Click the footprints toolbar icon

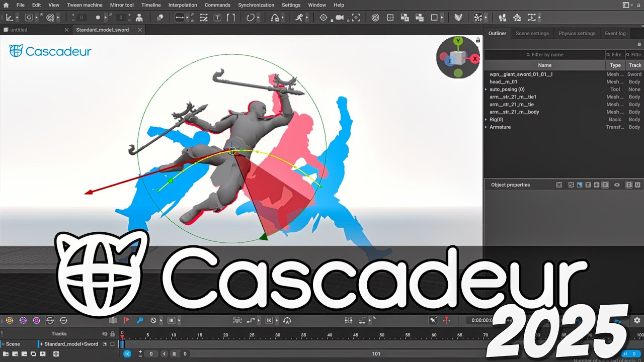pyautogui.click(x=502, y=18)
